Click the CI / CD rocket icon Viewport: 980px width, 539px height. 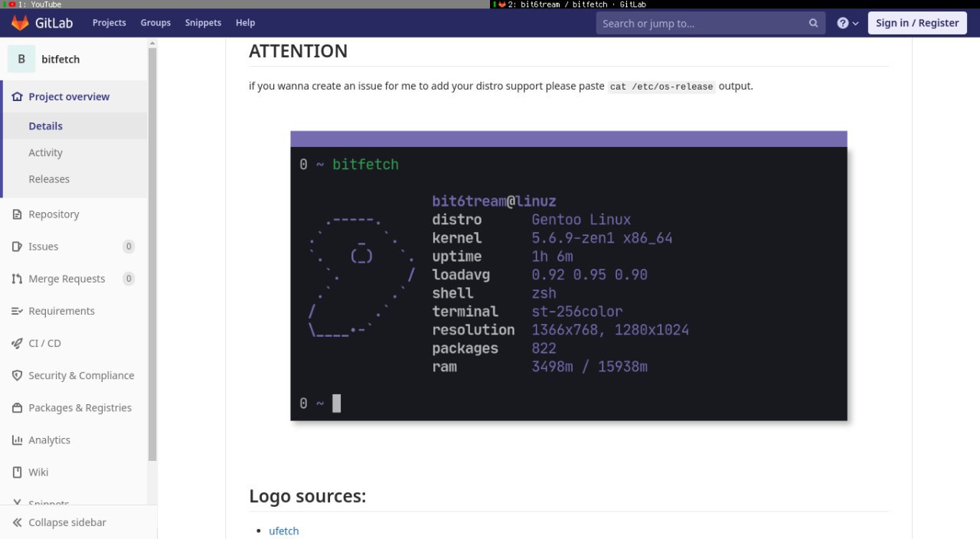[x=17, y=343]
